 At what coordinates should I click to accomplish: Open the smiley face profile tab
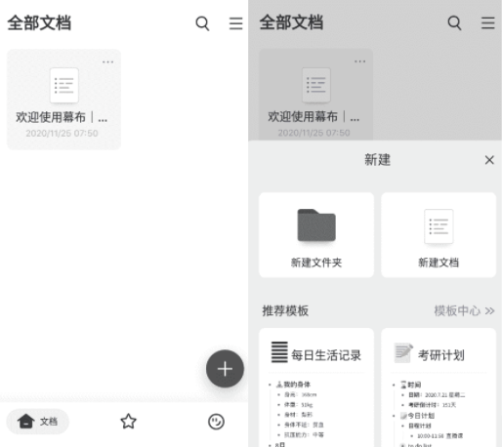tap(216, 422)
